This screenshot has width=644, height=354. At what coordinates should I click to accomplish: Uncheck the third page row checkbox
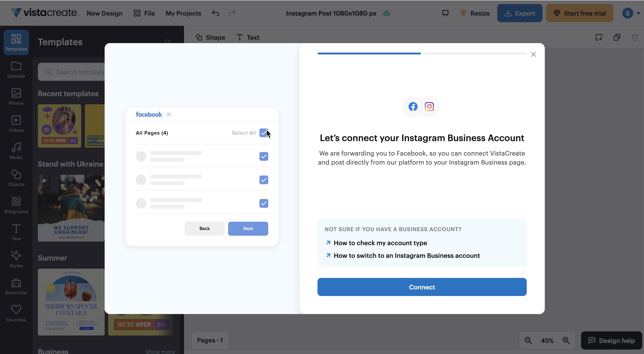point(264,203)
